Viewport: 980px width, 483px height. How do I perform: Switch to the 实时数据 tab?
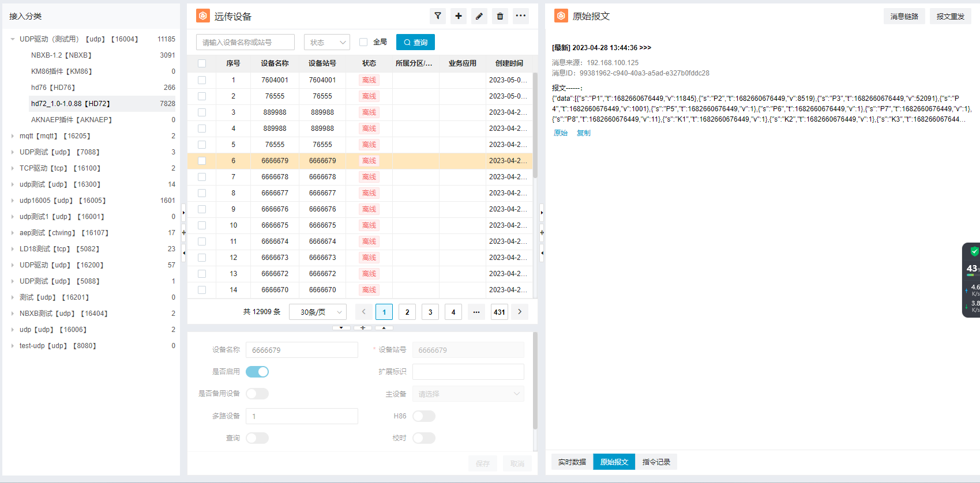tap(572, 462)
